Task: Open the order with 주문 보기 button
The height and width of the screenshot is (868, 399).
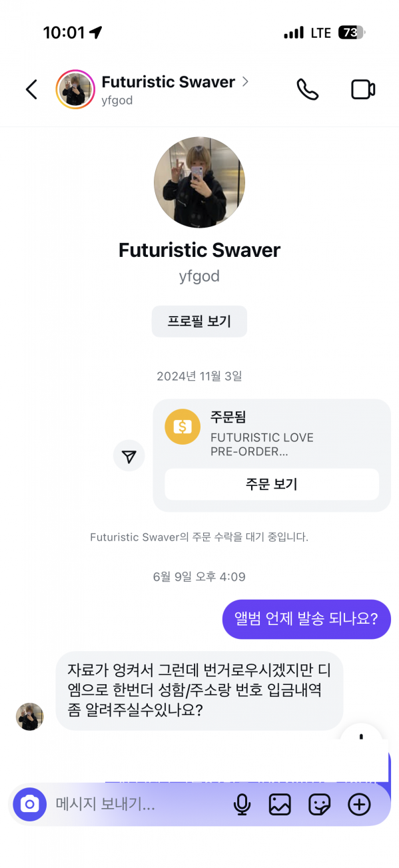Action: coord(271,484)
